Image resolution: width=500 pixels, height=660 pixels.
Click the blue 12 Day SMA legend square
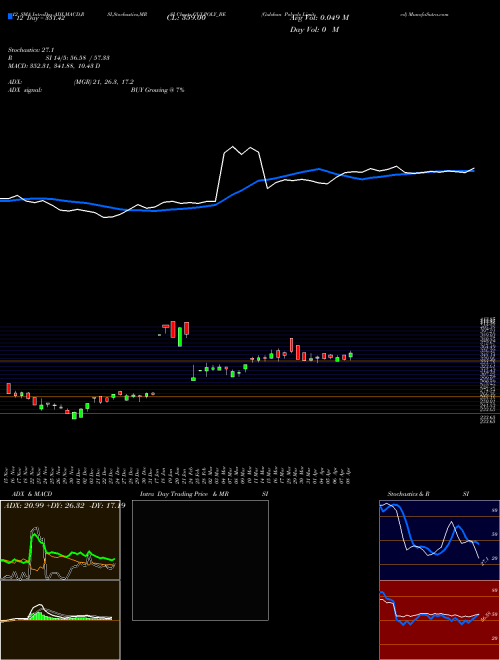pyautogui.click(x=11, y=16)
